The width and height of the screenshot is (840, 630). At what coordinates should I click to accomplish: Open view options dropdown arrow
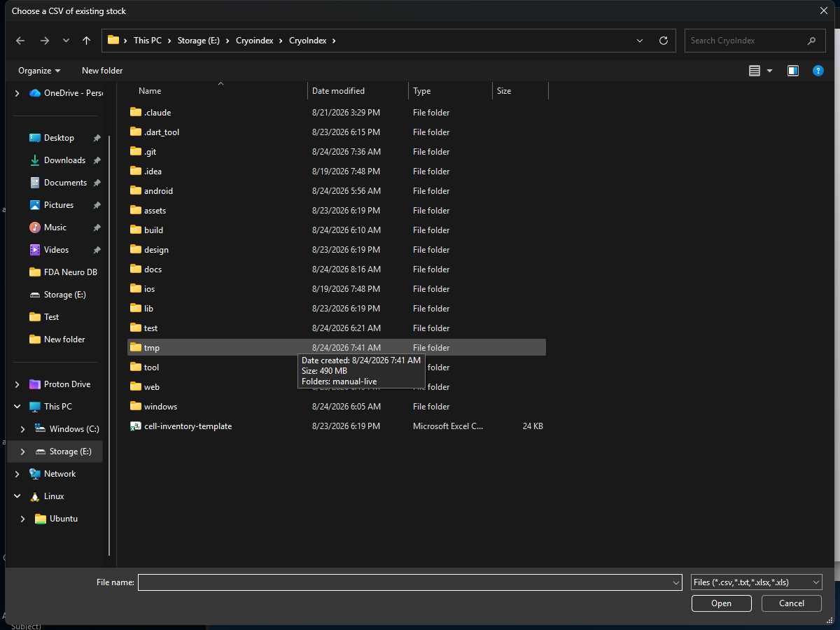(770, 71)
